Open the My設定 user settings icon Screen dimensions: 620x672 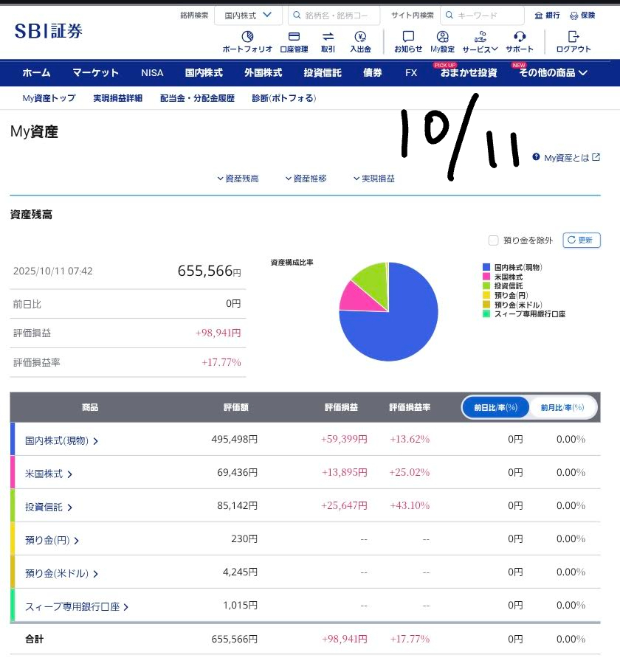tap(442, 38)
